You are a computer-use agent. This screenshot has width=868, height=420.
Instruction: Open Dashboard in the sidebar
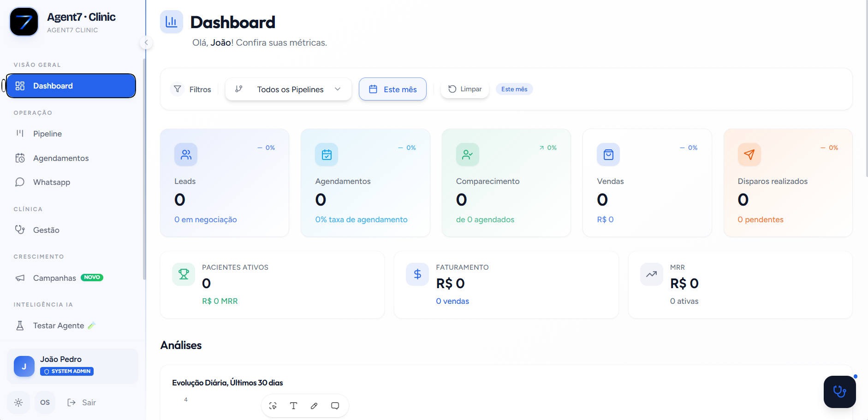(x=71, y=86)
